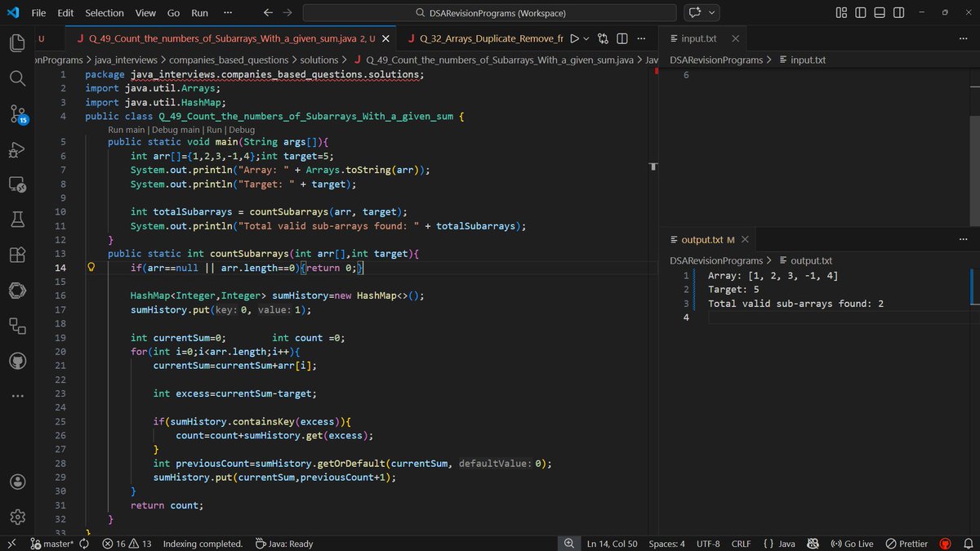Screen dimensions: 980x551
Task: Toggle the primary side bar
Action: [861, 13]
